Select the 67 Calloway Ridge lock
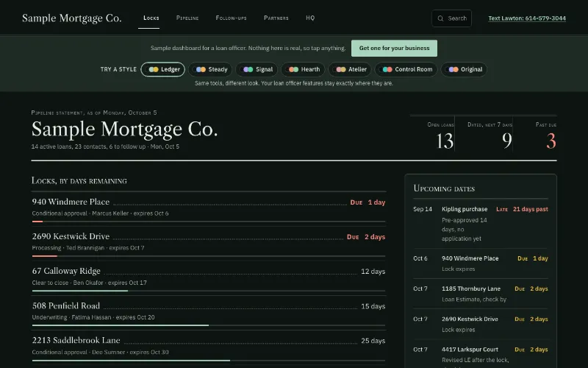This screenshot has height=368, width=588. point(209,277)
